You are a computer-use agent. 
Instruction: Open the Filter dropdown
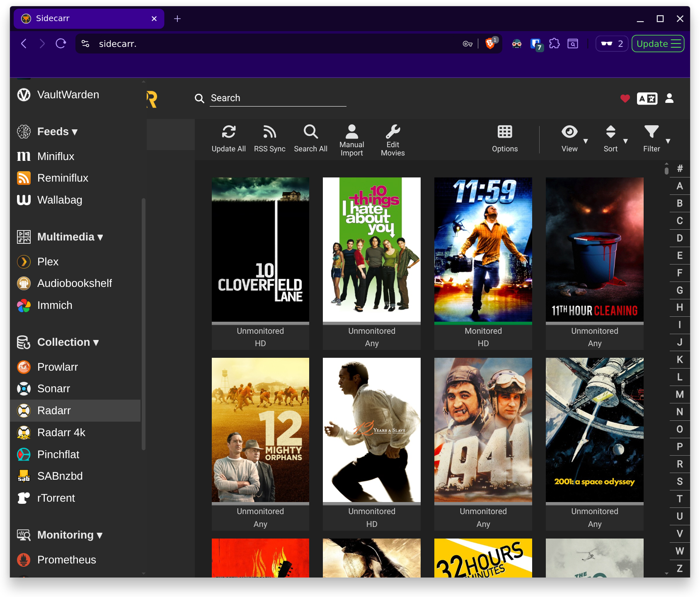click(656, 139)
